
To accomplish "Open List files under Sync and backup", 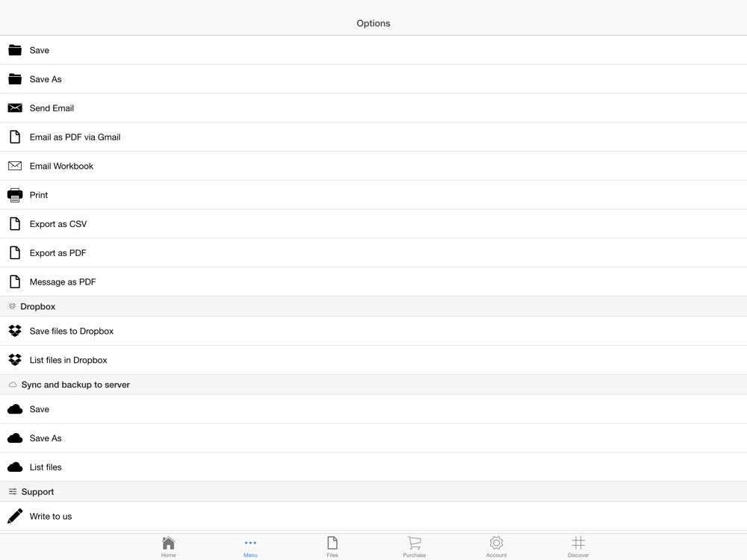I will point(373,467).
